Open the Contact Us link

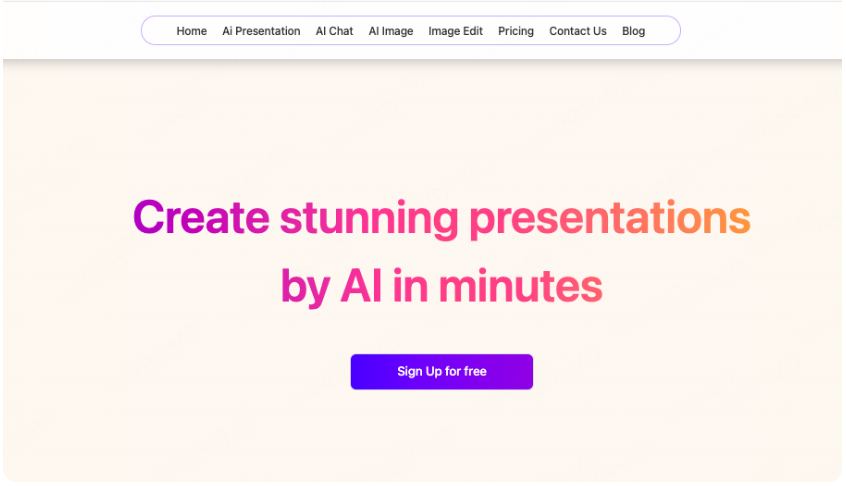pos(578,31)
